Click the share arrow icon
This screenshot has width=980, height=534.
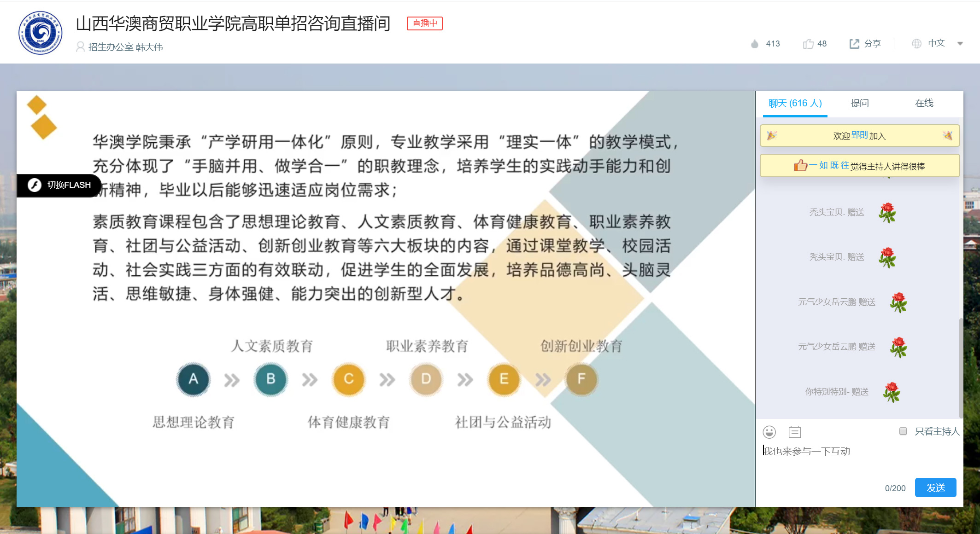point(854,44)
